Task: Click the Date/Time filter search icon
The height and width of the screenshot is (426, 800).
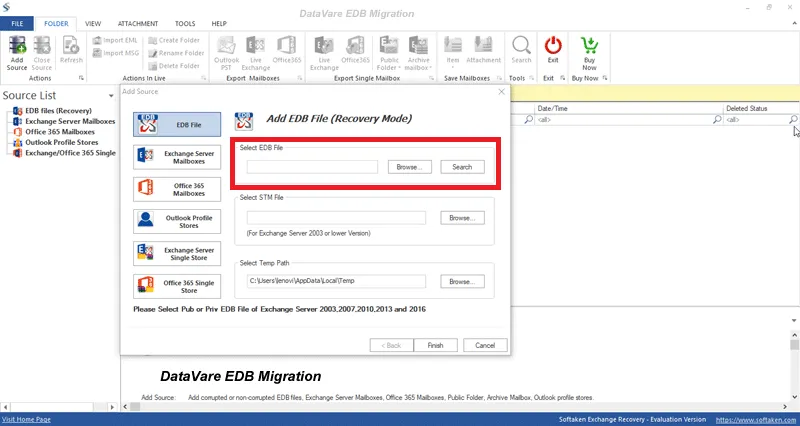Action: (x=717, y=119)
